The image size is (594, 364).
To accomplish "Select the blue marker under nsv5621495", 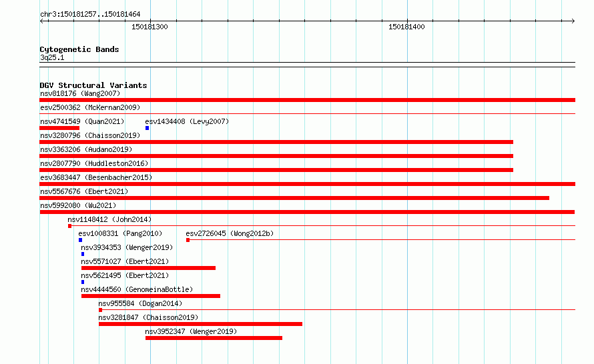I will [x=83, y=282].
